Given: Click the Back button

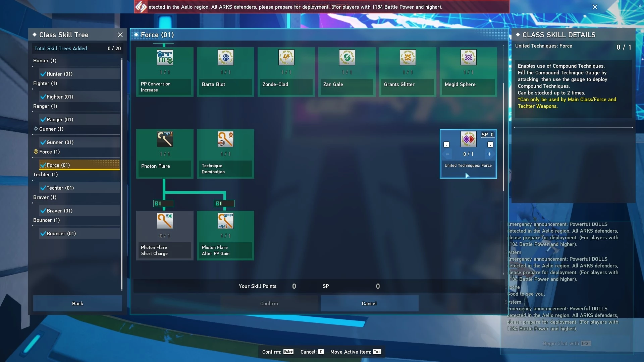Looking at the screenshot, I should [x=77, y=303].
